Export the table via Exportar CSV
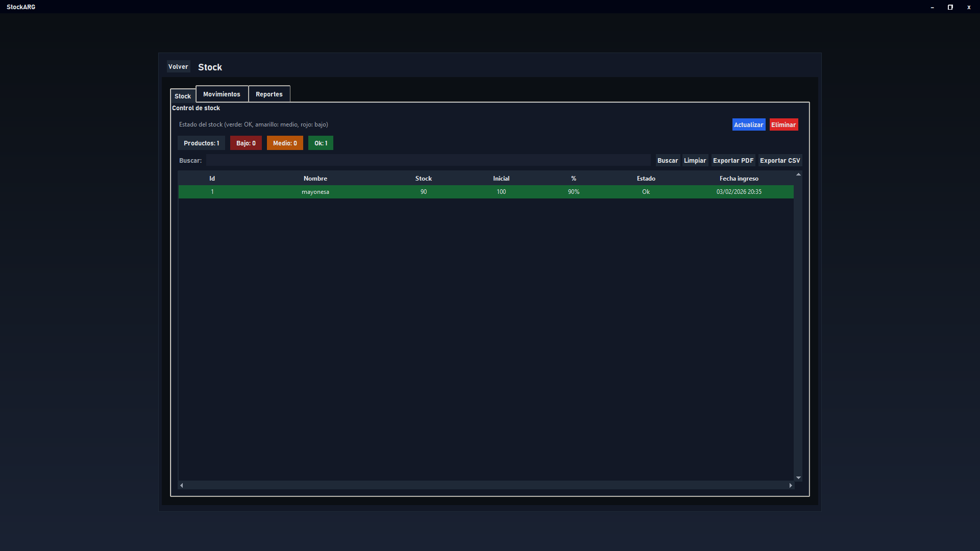This screenshot has width=980, height=551. [779, 161]
